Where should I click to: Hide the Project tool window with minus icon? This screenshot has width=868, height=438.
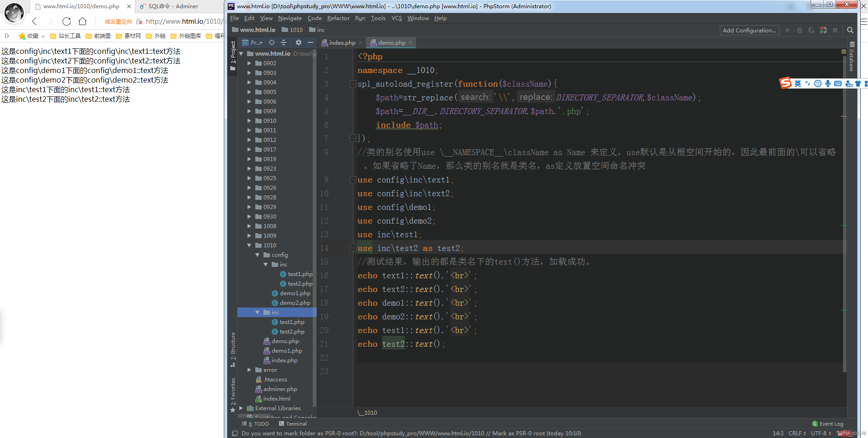tap(310, 42)
